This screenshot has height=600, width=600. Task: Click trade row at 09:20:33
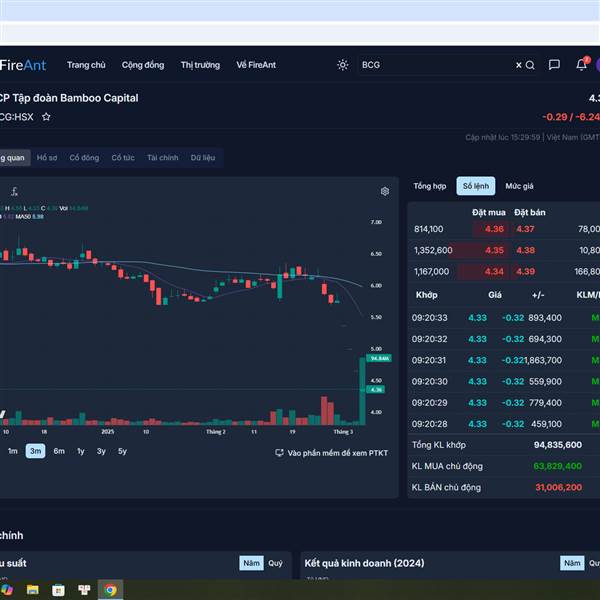click(x=504, y=318)
